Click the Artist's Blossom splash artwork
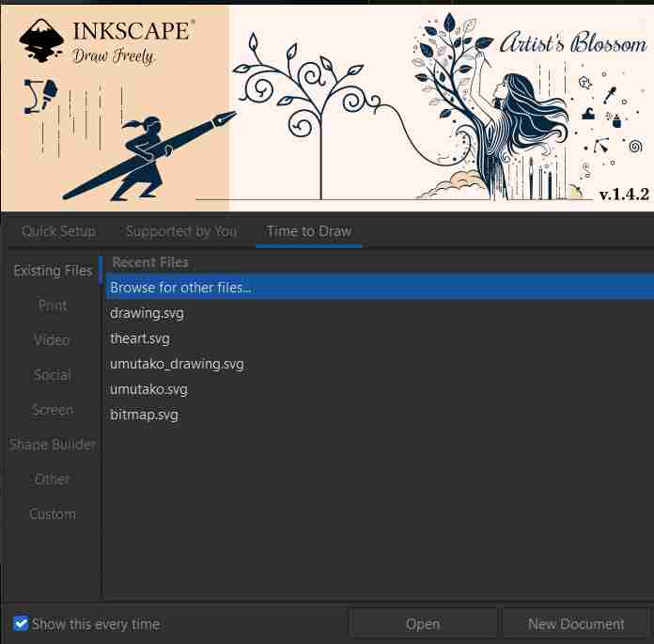 327,108
